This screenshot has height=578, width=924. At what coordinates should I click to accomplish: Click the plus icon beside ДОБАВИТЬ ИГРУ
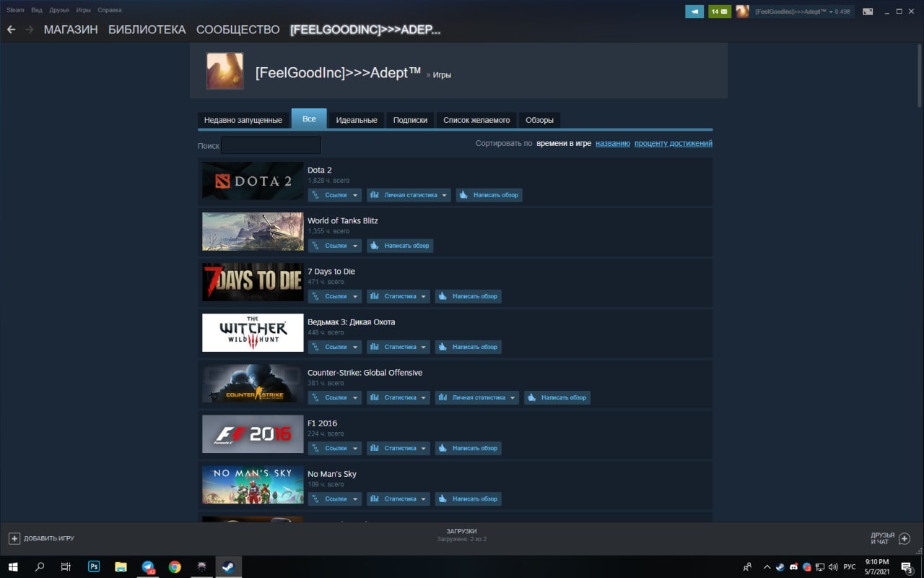click(x=14, y=538)
